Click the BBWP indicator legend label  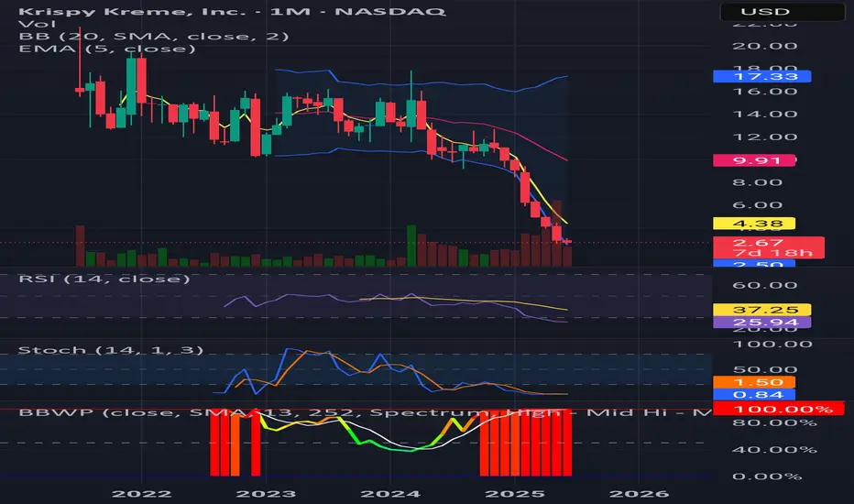point(365,412)
